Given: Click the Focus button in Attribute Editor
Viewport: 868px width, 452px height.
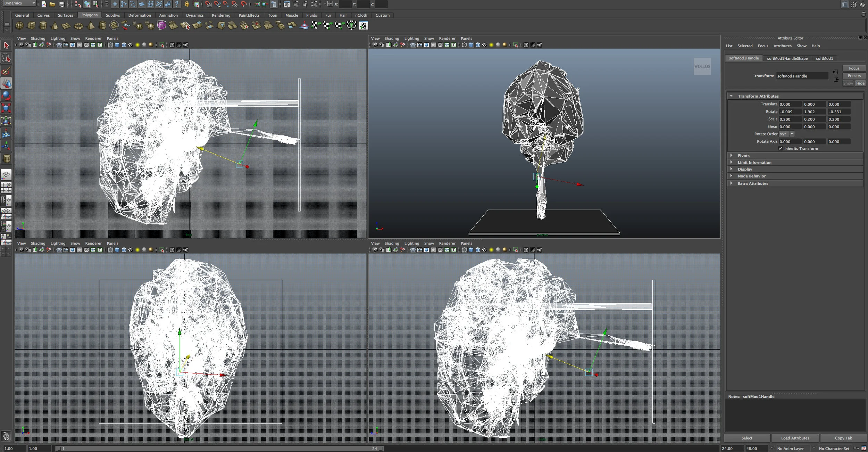Looking at the screenshot, I should point(854,68).
